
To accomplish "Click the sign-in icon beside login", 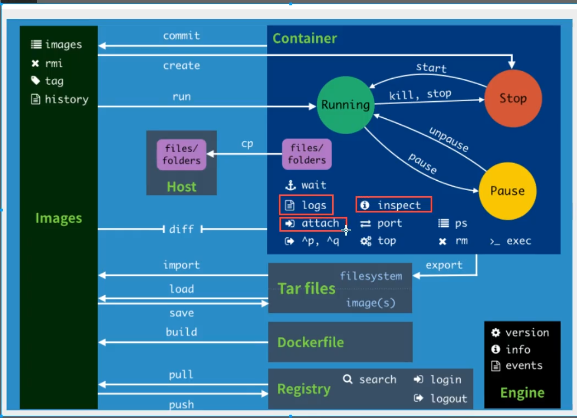I will pyautogui.click(x=418, y=379).
